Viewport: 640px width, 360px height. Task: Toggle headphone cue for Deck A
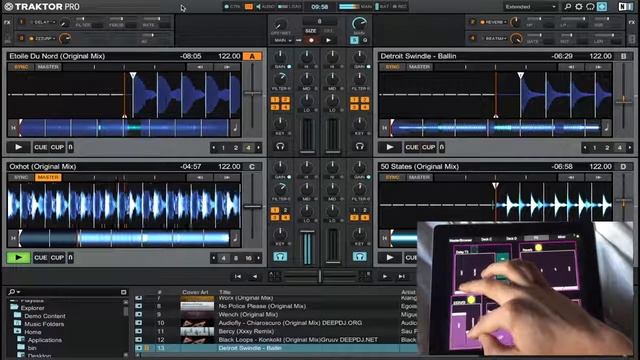(x=280, y=146)
